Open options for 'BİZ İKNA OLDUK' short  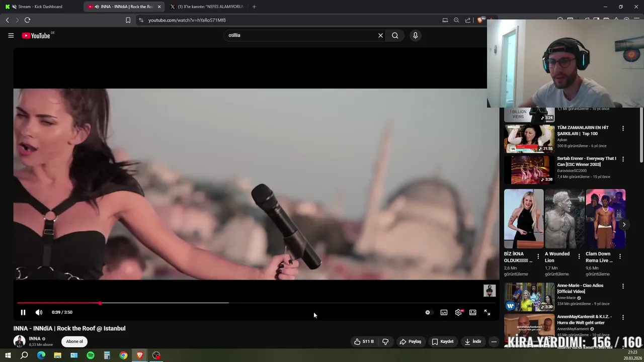538,256
